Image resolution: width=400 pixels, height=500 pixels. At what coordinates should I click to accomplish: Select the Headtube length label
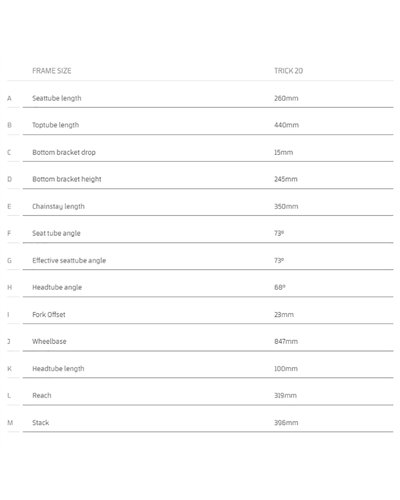(x=58, y=369)
